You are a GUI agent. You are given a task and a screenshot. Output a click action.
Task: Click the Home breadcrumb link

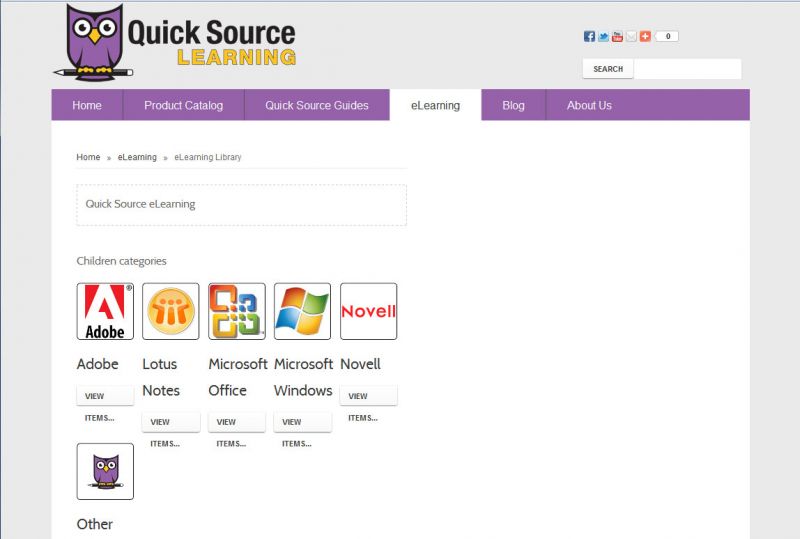(88, 157)
